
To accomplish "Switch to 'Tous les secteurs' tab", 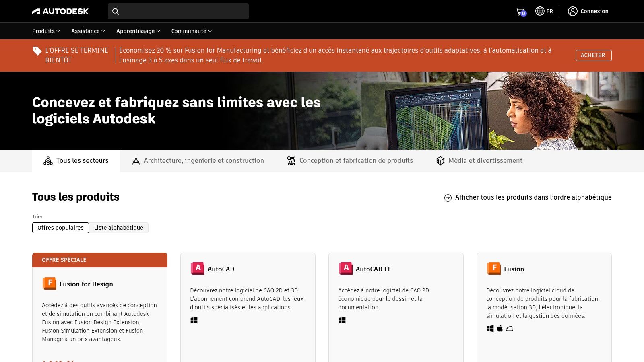I will pos(76,160).
